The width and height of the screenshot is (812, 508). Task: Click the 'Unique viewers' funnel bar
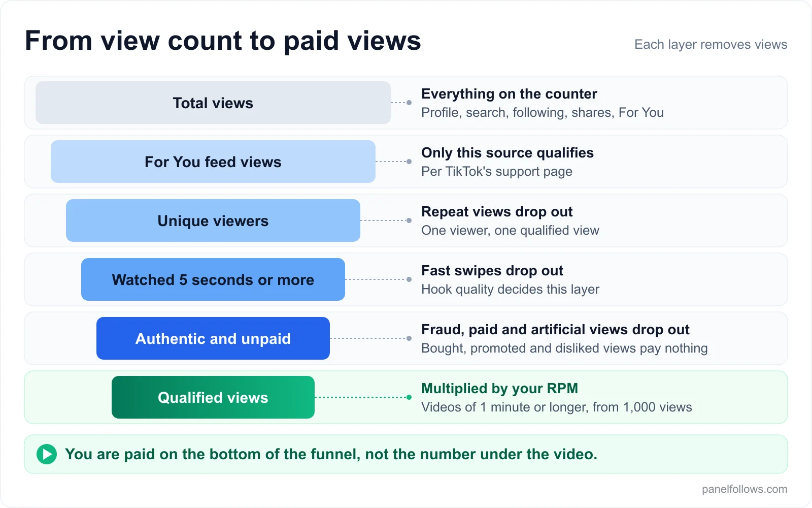(213, 220)
